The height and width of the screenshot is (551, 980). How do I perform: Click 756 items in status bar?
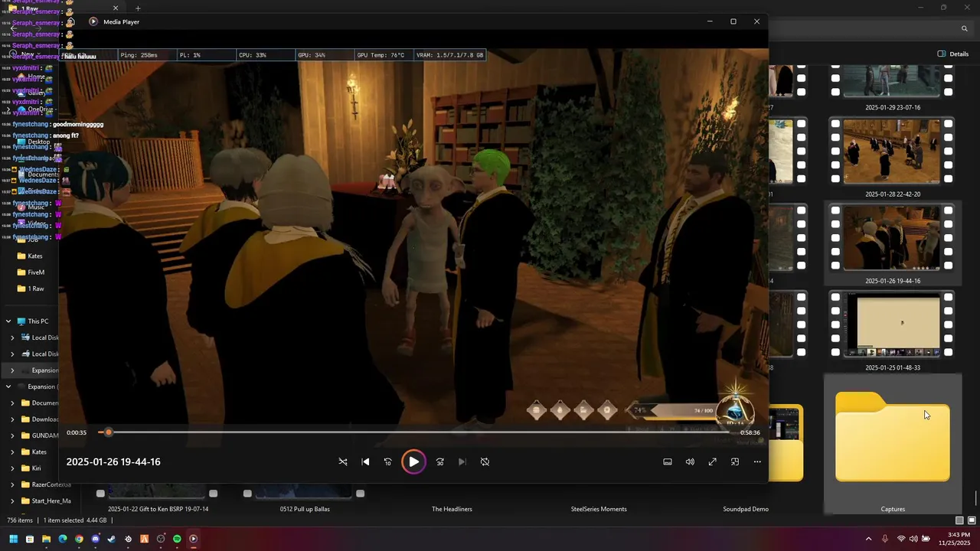point(20,520)
